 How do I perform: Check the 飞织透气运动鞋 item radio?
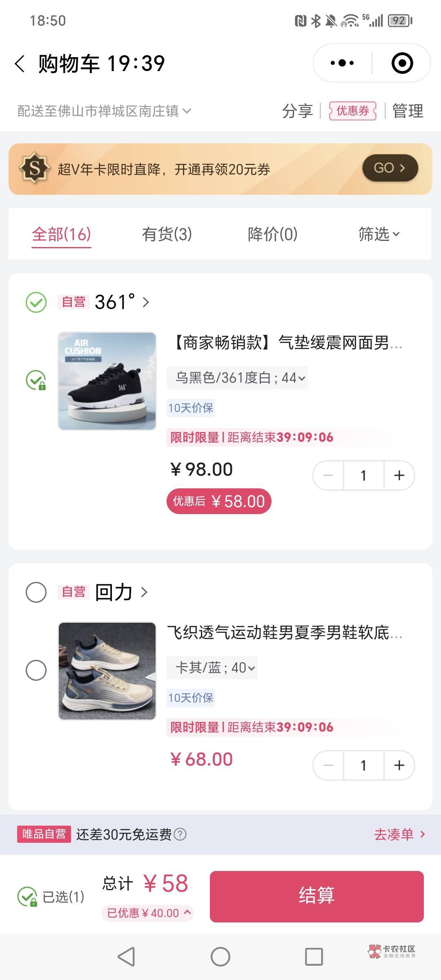(x=36, y=670)
